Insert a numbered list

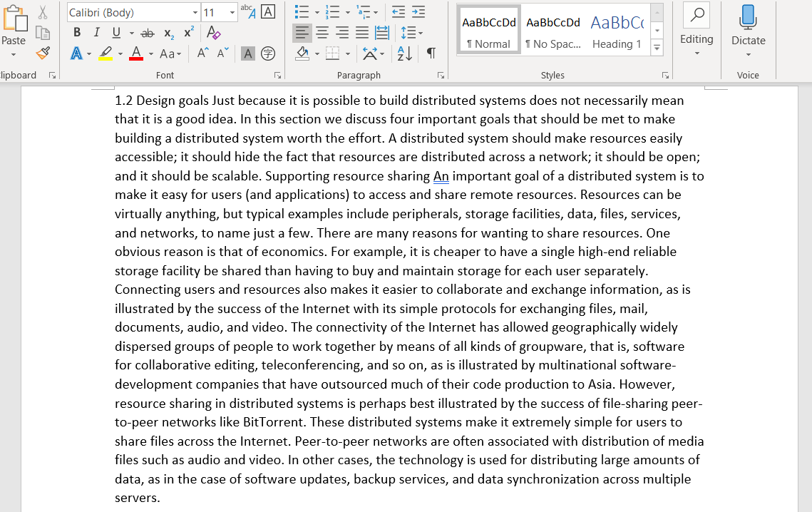(332, 12)
